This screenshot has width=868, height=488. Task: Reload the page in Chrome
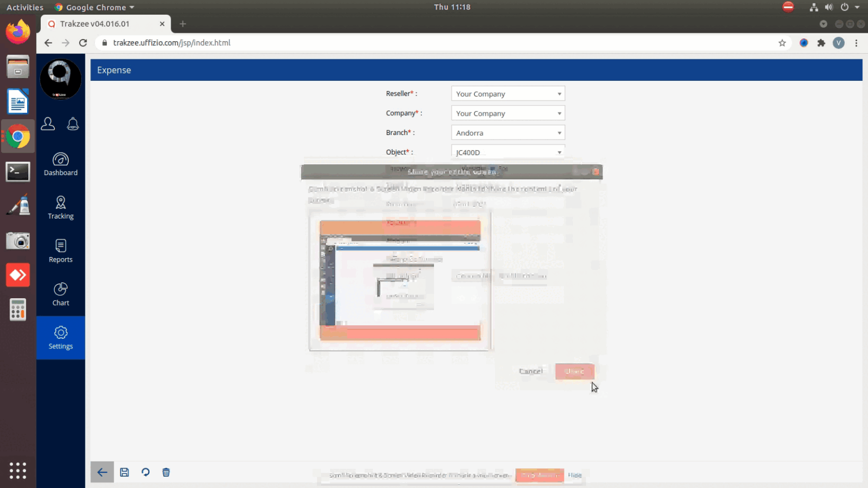point(83,43)
